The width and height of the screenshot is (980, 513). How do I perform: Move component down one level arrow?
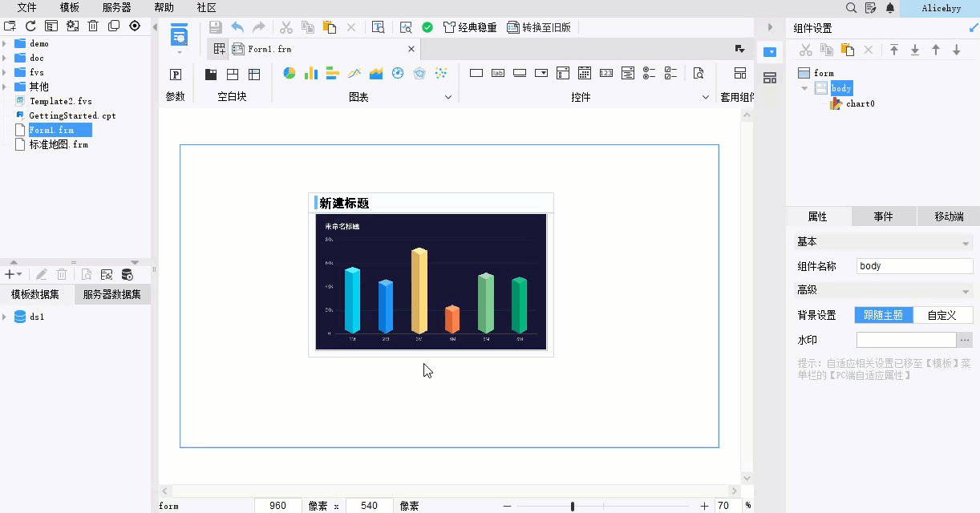point(957,50)
